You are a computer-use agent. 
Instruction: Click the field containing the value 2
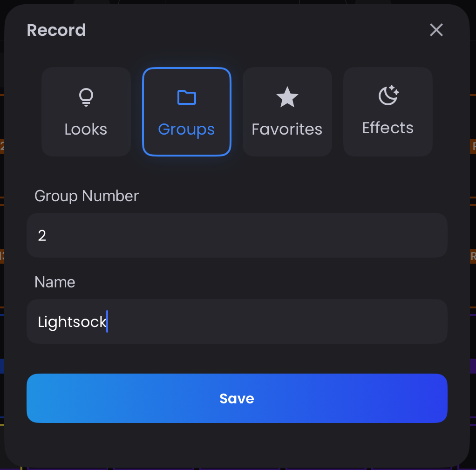tap(237, 235)
